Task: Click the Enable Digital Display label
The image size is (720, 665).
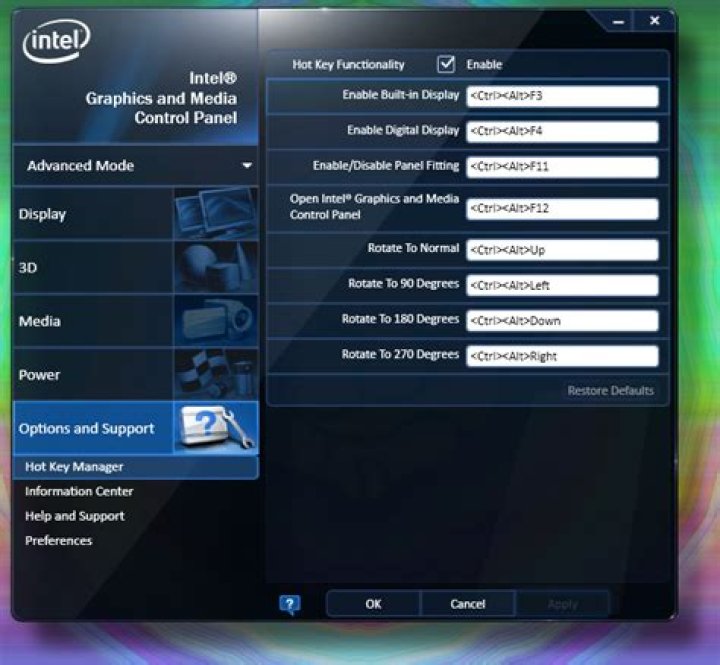Action: pos(403,130)
